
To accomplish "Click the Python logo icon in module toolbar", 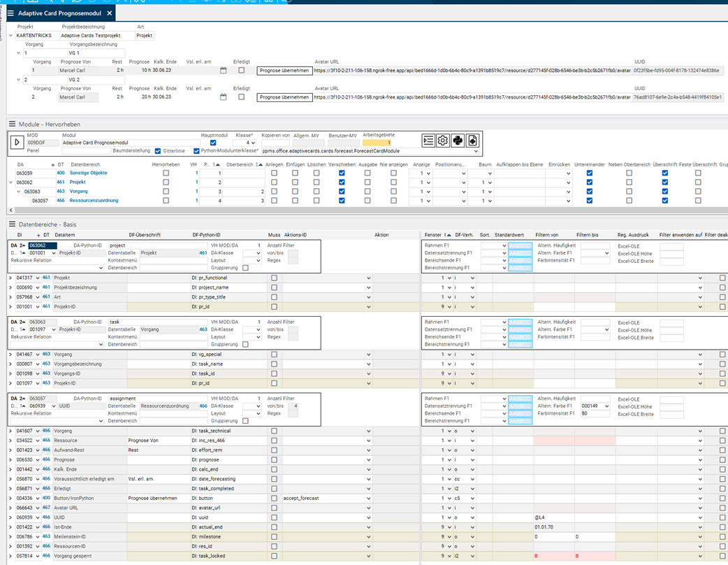I will (x=458, y=141).
